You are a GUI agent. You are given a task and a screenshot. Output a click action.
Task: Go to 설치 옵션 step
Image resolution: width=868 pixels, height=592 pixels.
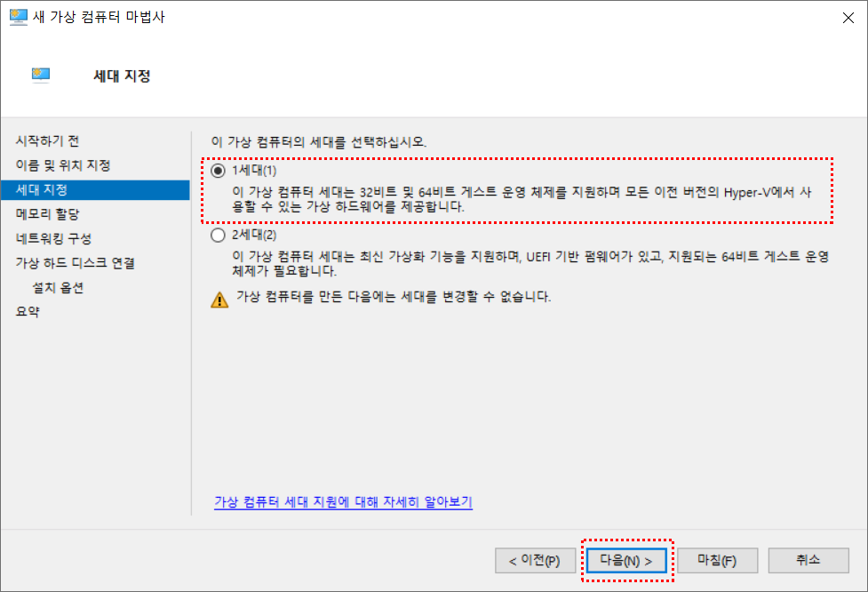(x=58, y=287)
